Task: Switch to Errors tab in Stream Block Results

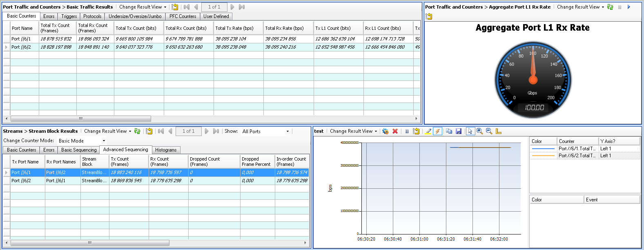Action: pos(49,150)
